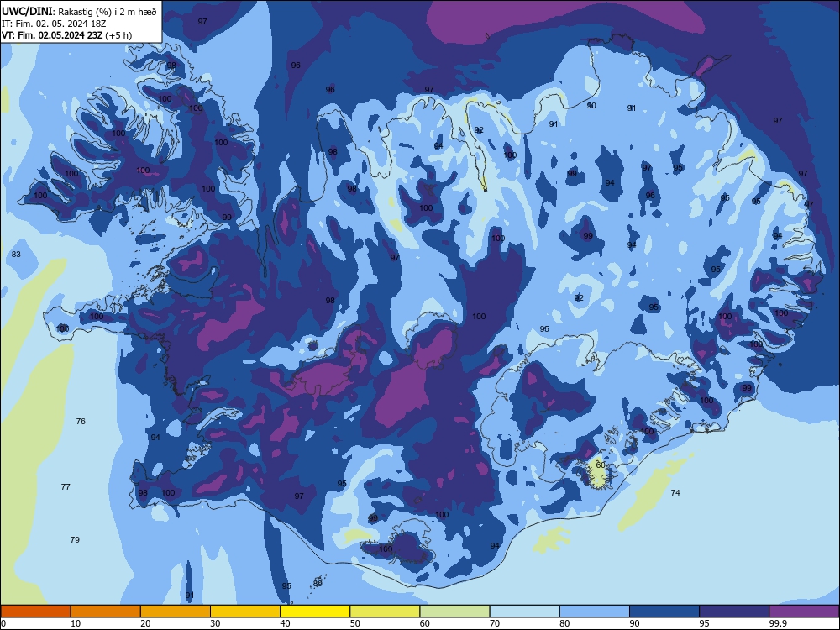Screen dimensions: 840x630
Task: Select the pale yellow 50–60 legend swatch
Action: [x=386, y=612]
